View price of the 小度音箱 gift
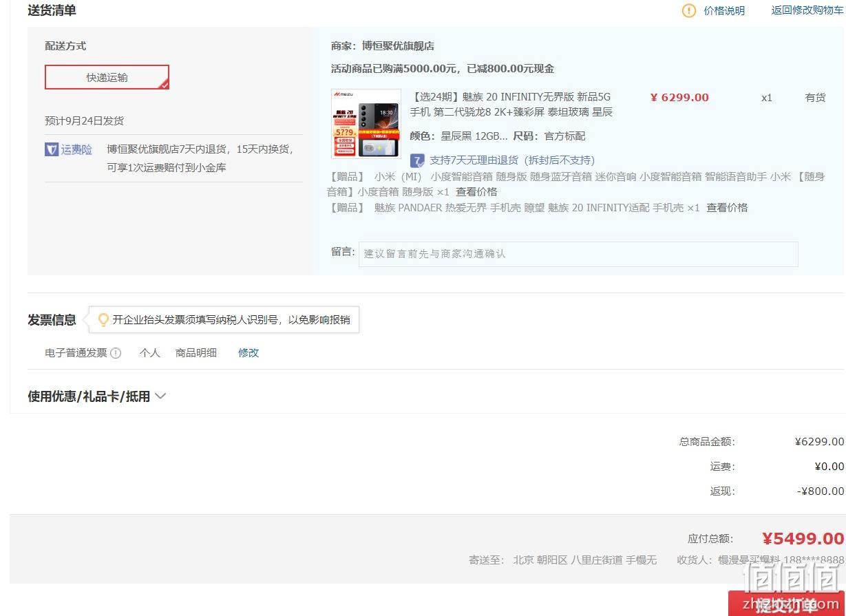Image resolution: width=846 pixels, height=616 pixels. coord(476,192)
